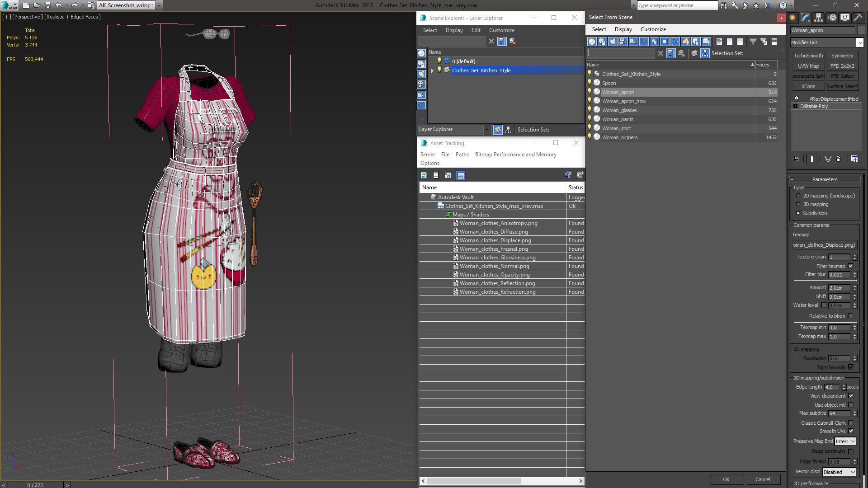Enable the Relative to bbox checkbox
Image resolution: width=868 pixels, height=488 pixels.
851,316
